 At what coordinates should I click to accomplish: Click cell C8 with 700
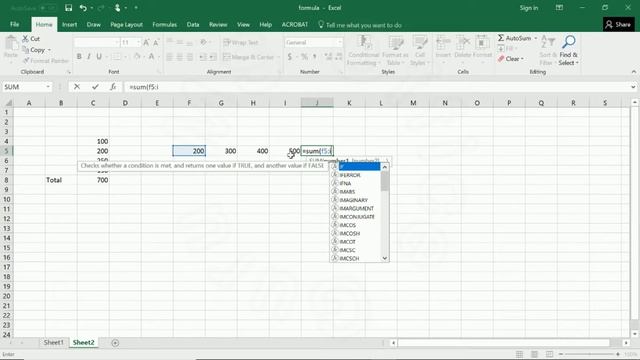pyautogui.click(x=93, y=180)
